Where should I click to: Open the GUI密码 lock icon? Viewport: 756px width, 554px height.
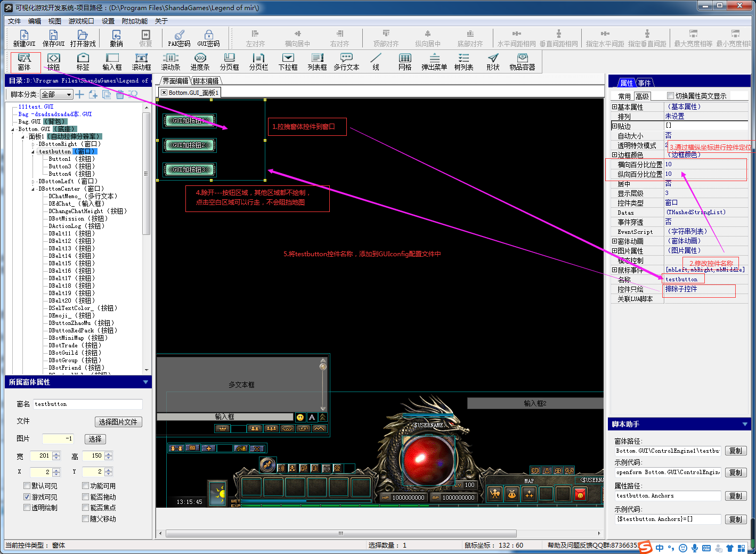click(x=208, y=39)
